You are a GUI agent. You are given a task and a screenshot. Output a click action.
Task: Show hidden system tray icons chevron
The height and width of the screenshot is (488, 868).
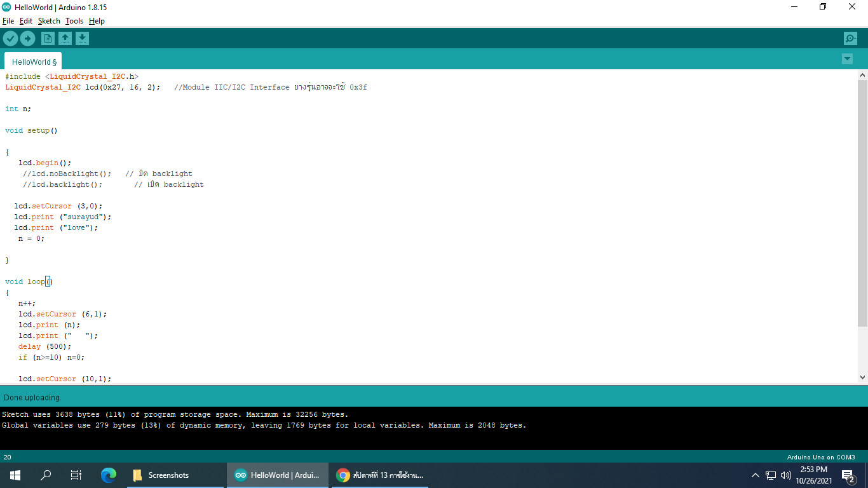tap(755, 475)
